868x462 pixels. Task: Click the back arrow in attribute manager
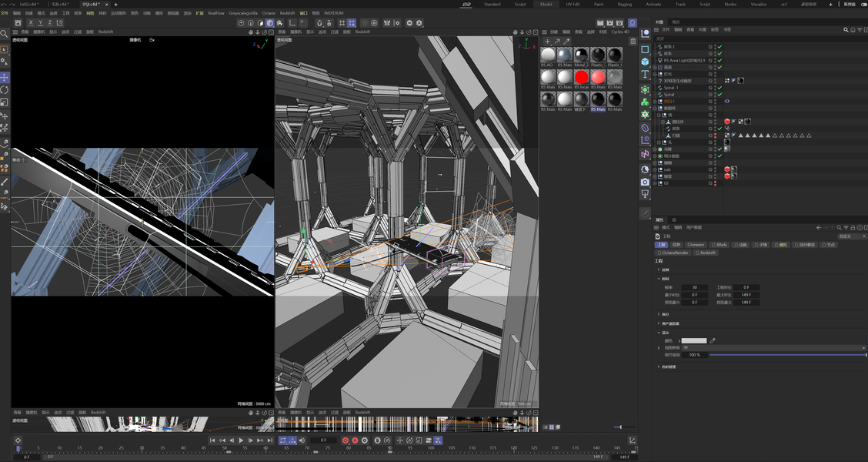point(818,227)
